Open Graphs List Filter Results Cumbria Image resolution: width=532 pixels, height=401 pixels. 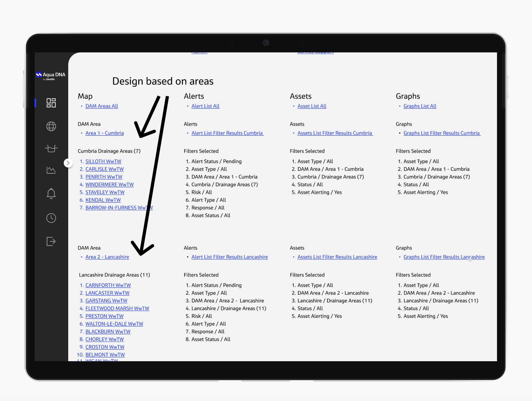pyautogui.click(x=441, y=133)
